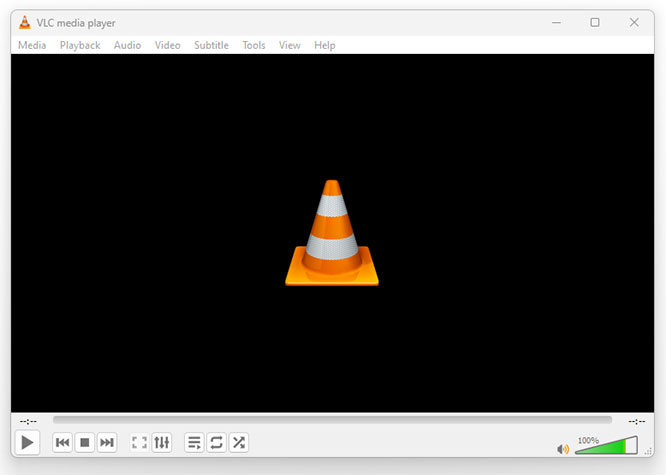The height and width of the screenshot is (475, 666).
Task: Click the elapsed time label on the left
Action: [x=28, y=421]
